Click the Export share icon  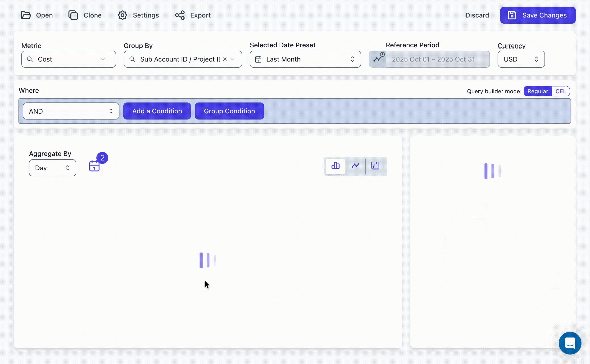coord(180,15)
